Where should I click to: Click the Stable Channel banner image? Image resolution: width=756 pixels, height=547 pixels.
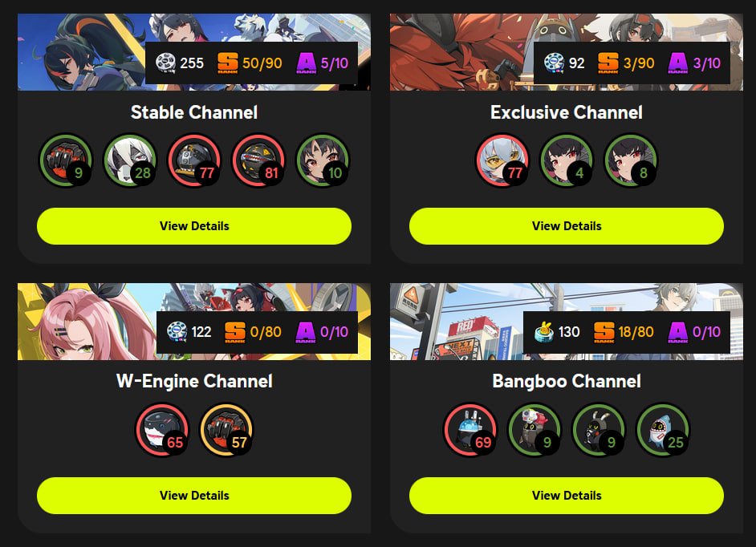click(x=194, y=52)
